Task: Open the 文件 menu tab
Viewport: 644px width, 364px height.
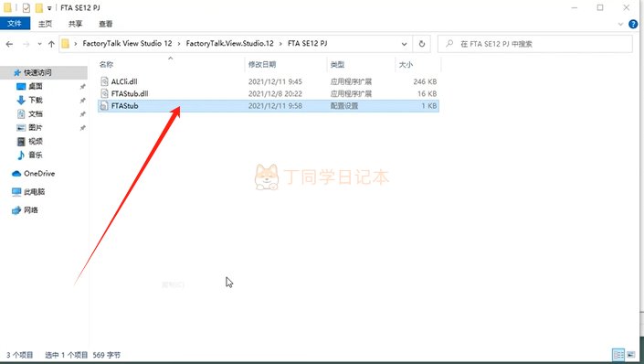Action: (x=15, y=24)
